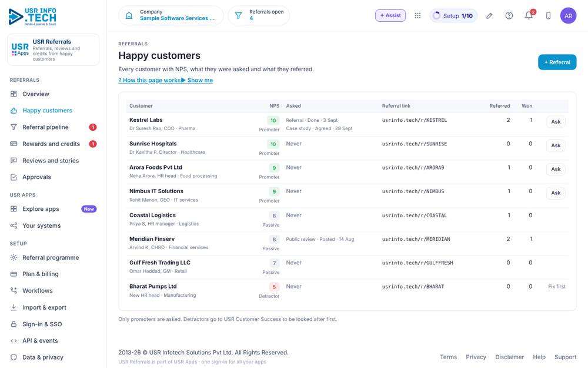Click referral link usrinfo.tech/r/GULFFRESH

coord(417,263)
